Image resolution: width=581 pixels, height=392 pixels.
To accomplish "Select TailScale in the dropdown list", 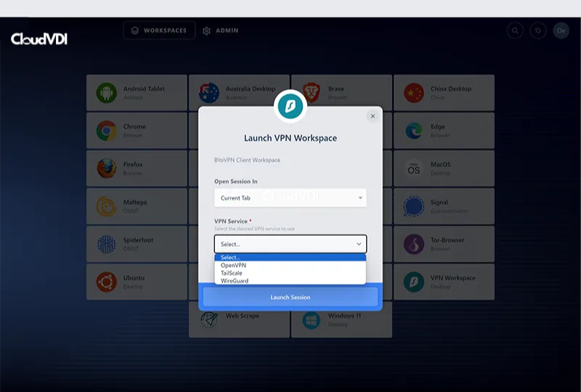I will coord(232,273).
